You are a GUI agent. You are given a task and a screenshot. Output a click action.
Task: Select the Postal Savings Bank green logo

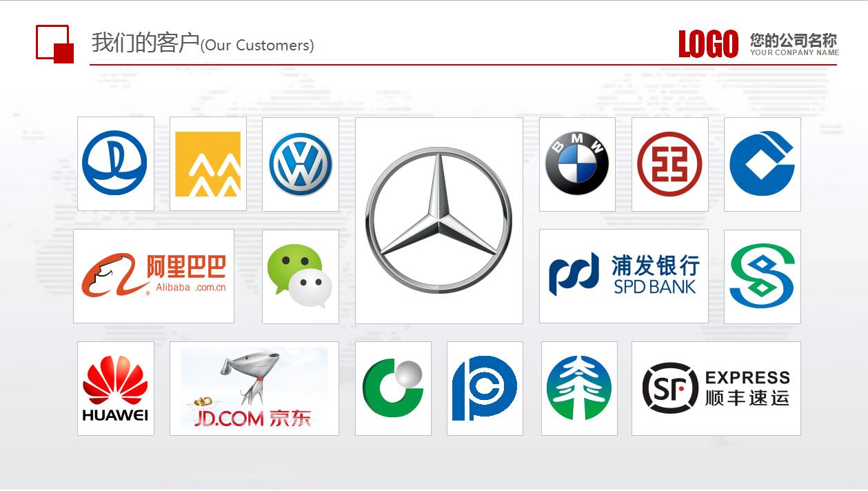tap(762, 277)
